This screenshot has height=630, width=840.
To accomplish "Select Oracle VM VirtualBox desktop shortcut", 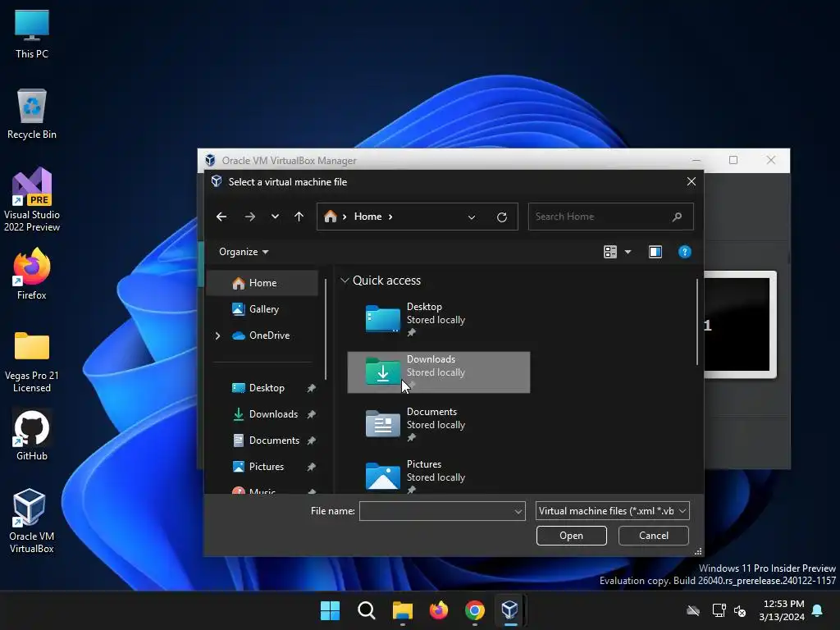I will point(32,521).
